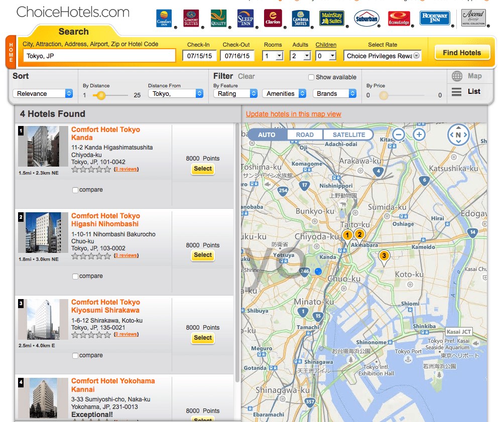Click the Ascend Hotel Collection logo

pyautogui.click(x=473, y=18)
